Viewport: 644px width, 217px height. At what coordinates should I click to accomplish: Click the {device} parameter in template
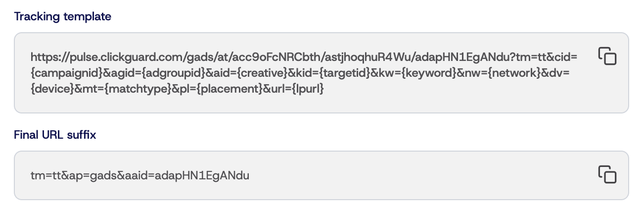(x=49, y=89)
